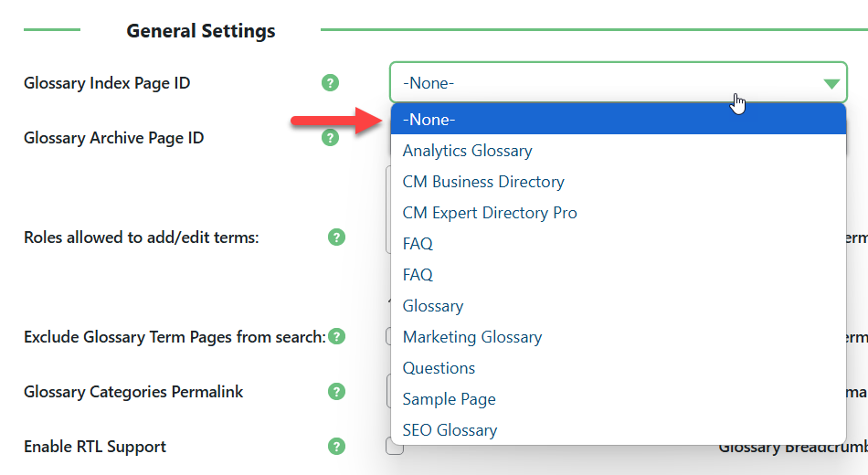Select the highlighted -None- option in list

click(x=619, y=119)
